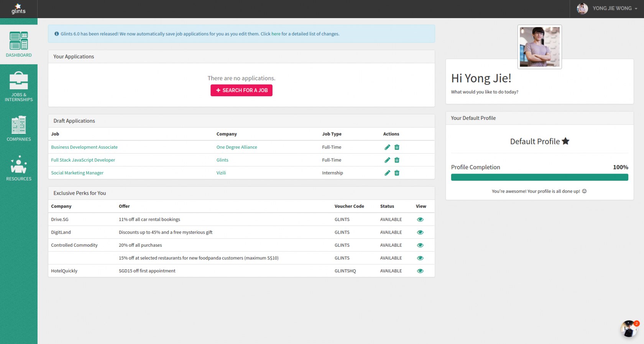644x344 pixels.
Task: View the Drive.SG perk details
Action: point(420,220)
